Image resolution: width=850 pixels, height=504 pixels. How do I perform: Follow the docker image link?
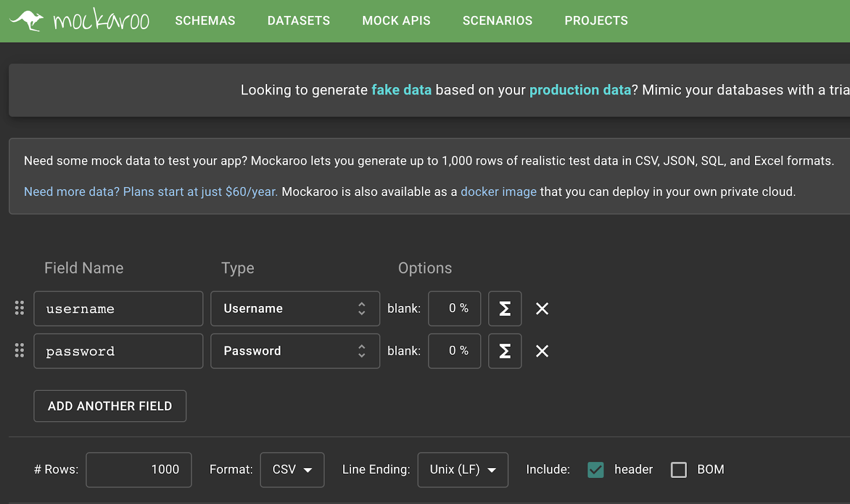point(498,192)
